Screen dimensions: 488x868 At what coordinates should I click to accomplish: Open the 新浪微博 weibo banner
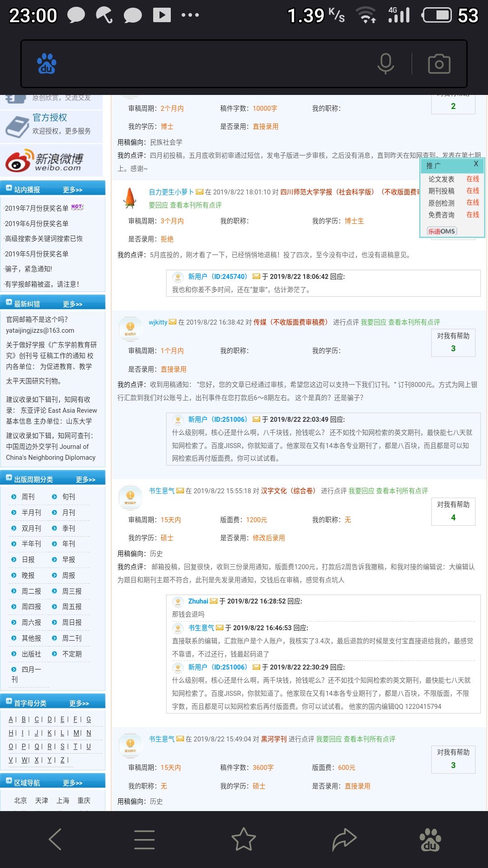point(52,160)
